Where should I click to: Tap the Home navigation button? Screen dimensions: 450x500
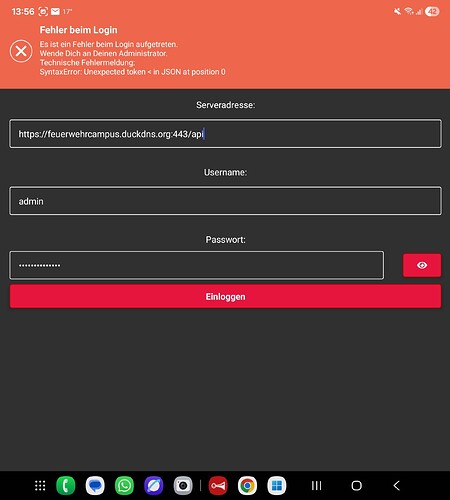click(x=356, y=486)
